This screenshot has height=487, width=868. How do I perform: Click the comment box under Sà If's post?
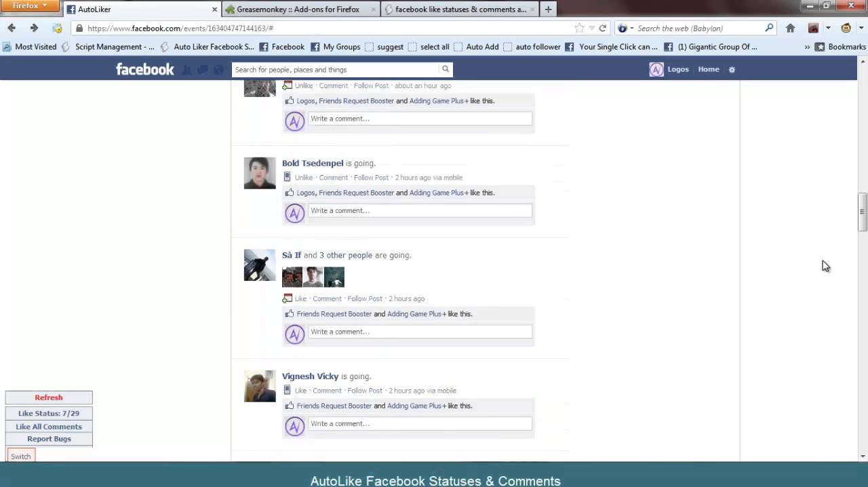[420, 332]
